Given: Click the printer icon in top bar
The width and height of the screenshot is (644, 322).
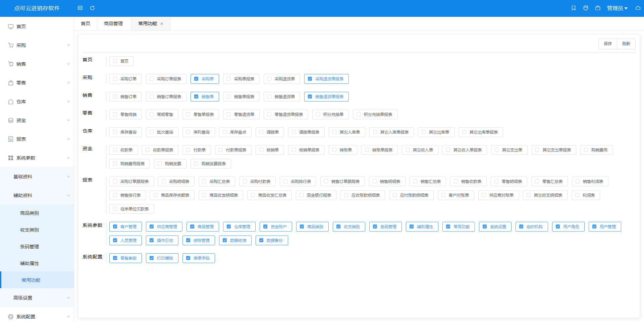Looking at the screenshot, I should (586, 8).
